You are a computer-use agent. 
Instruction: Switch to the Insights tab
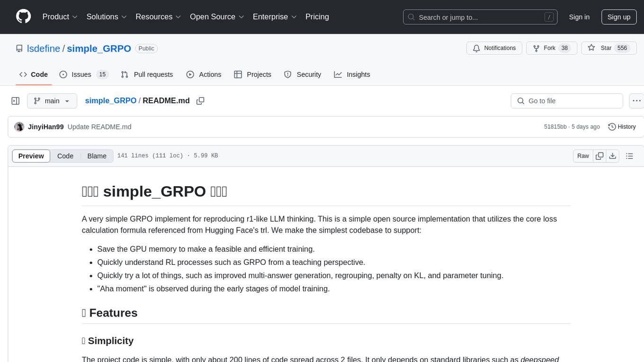pyautogui.click(x=352, y=74)
